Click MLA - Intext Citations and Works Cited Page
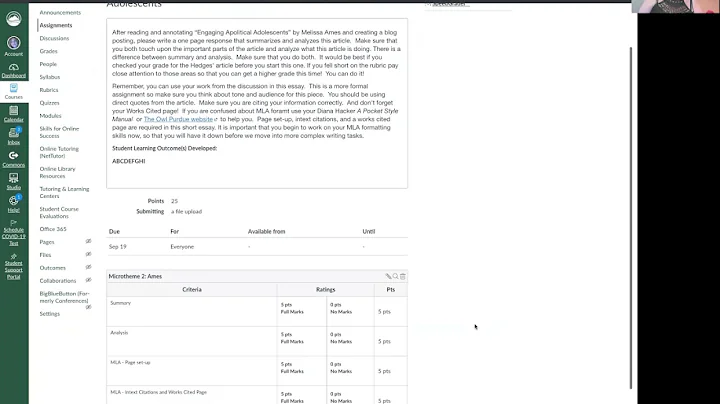Viewport: 720px width, 404px height. (191, 395)
